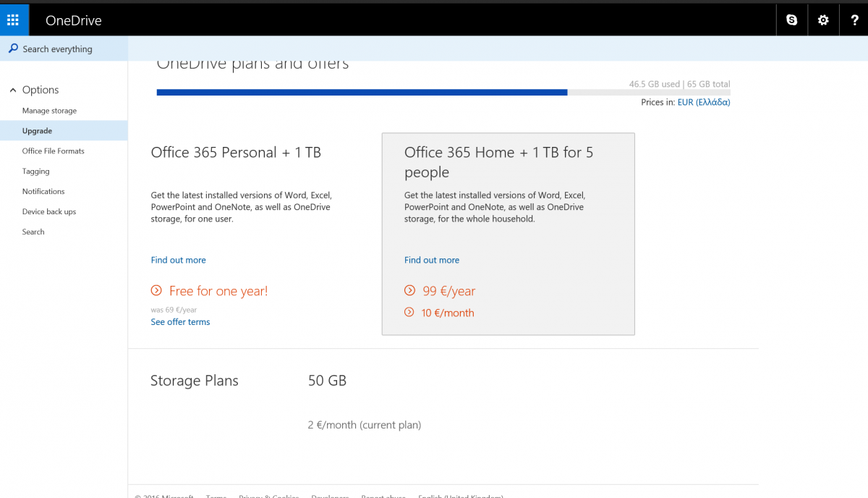Click the arrow icon beside 10 €/month
Image resolution: width=868 pixels, height=498 pixels.
coord(409,312)
